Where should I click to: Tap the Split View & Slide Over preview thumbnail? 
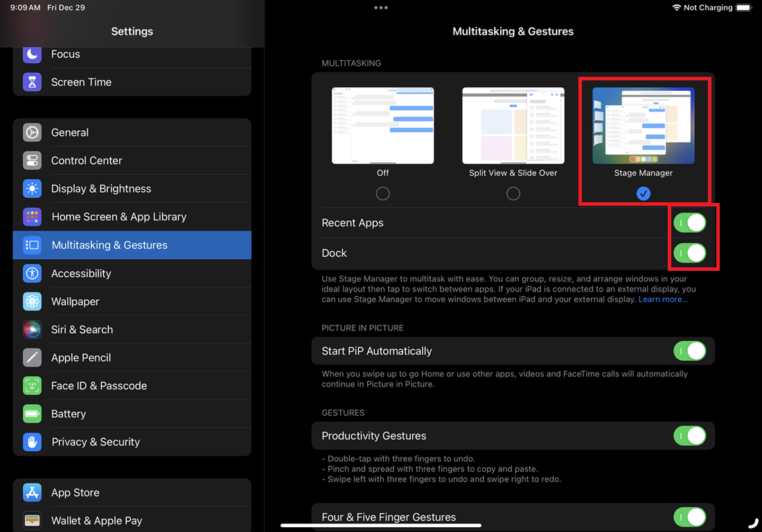pyautogui.click(x=513, y=125)
